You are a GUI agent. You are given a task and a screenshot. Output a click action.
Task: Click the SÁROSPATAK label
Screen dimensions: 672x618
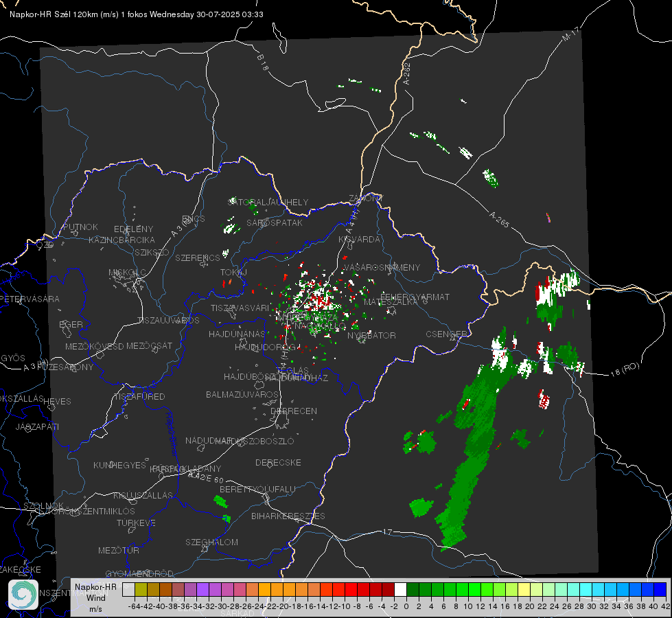click(x=275, y=222)
